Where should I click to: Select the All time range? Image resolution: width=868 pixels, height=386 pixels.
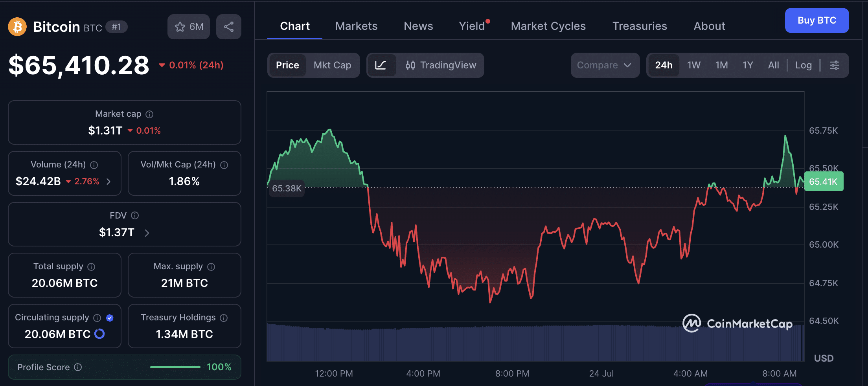tap(773, 65)
